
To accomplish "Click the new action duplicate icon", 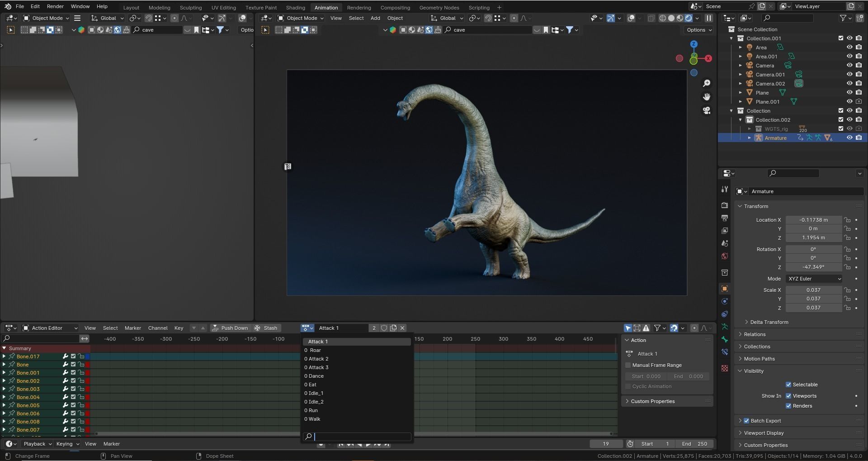I will pyautogui.click(x=393, y=328).
